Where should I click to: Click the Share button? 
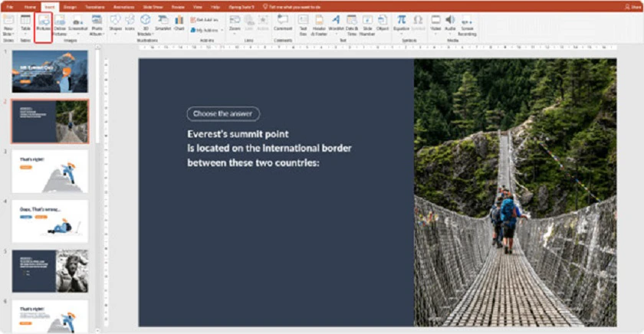click(632, 7)
